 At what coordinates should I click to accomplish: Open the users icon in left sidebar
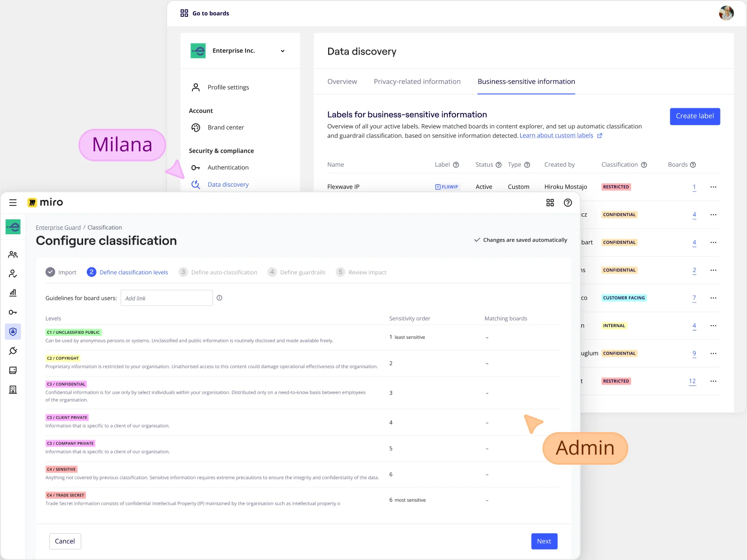13,254
